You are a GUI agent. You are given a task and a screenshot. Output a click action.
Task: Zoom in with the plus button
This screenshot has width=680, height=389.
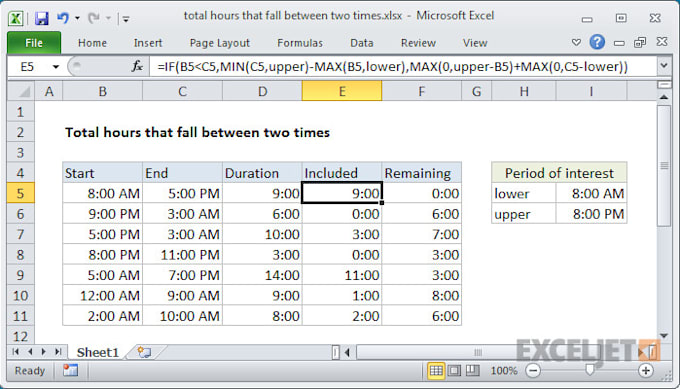click(x=646, y=371)
